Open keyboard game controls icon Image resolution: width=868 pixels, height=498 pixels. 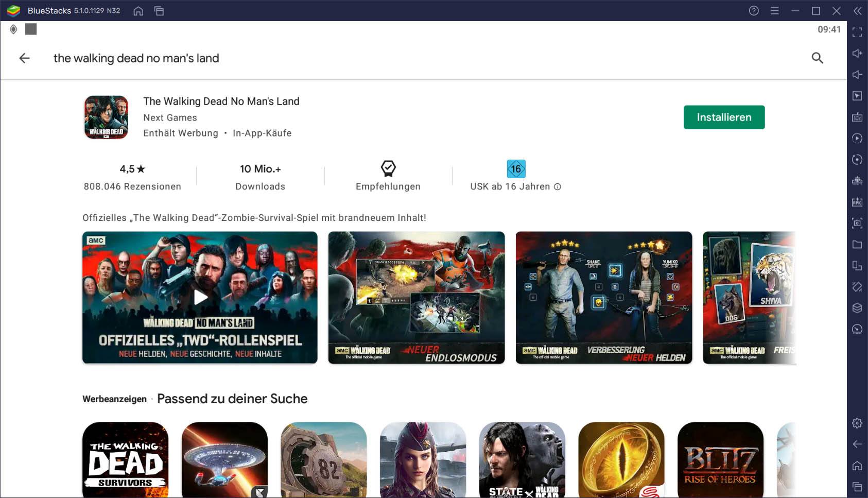857,117
